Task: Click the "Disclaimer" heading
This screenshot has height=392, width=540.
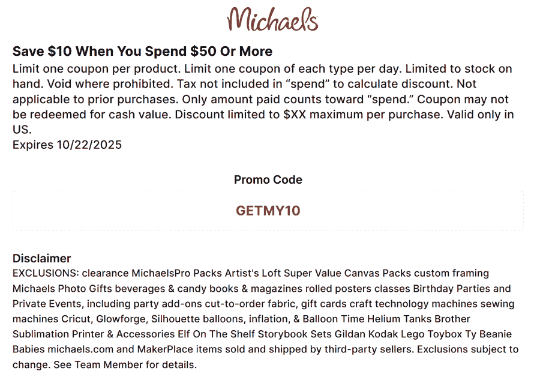Action: (42, 258)
